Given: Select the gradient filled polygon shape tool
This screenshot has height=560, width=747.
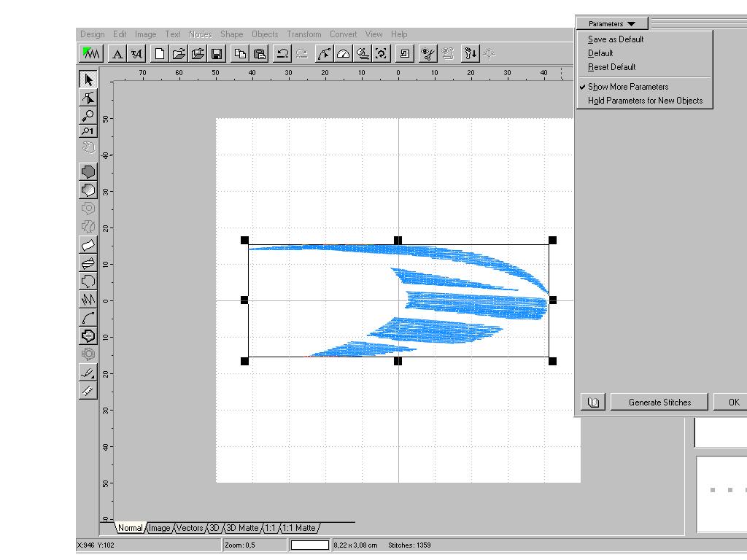Looking at the screenshot, I should pos(88,190).
